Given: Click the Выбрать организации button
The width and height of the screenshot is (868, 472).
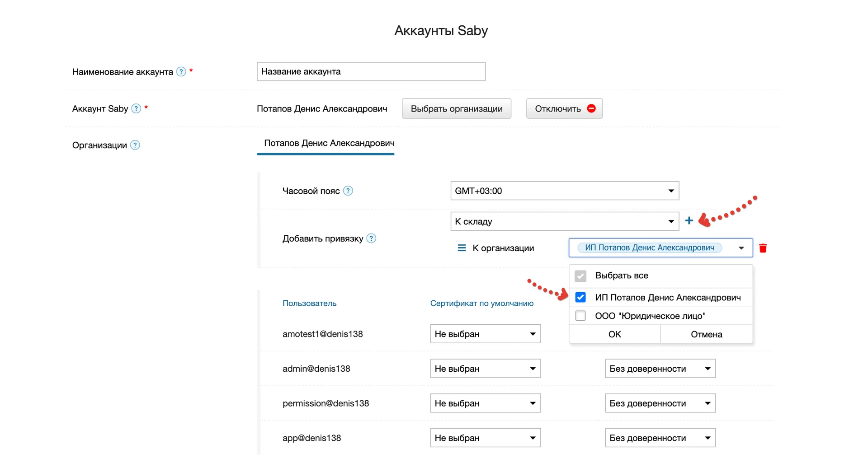Looking at the screenshot, I should pyautogui.click(x=457, y=108).
